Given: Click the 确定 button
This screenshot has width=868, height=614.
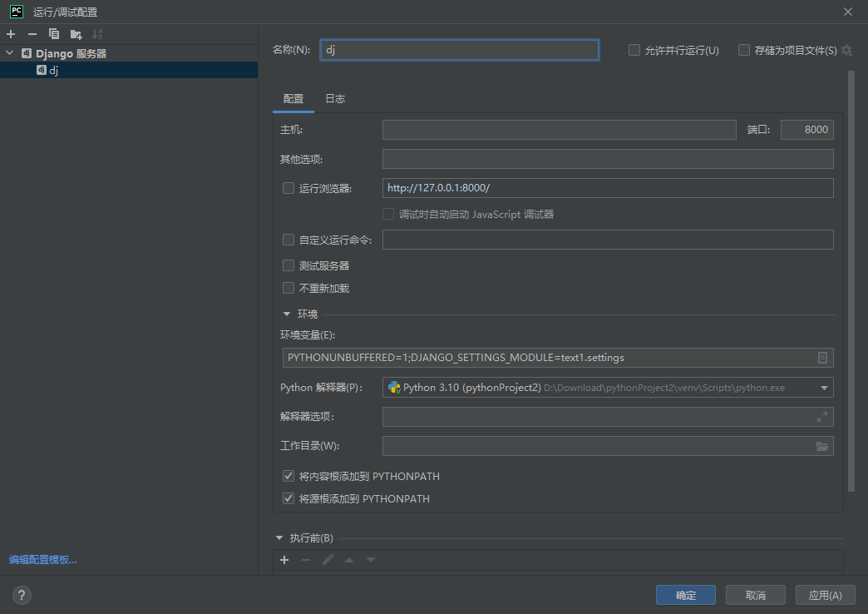Looking at the screenshot, I should pyautogui.click(x=686, y=595).
